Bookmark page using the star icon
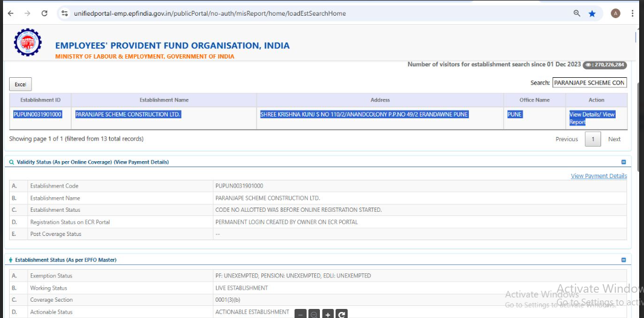 (592, 13)
